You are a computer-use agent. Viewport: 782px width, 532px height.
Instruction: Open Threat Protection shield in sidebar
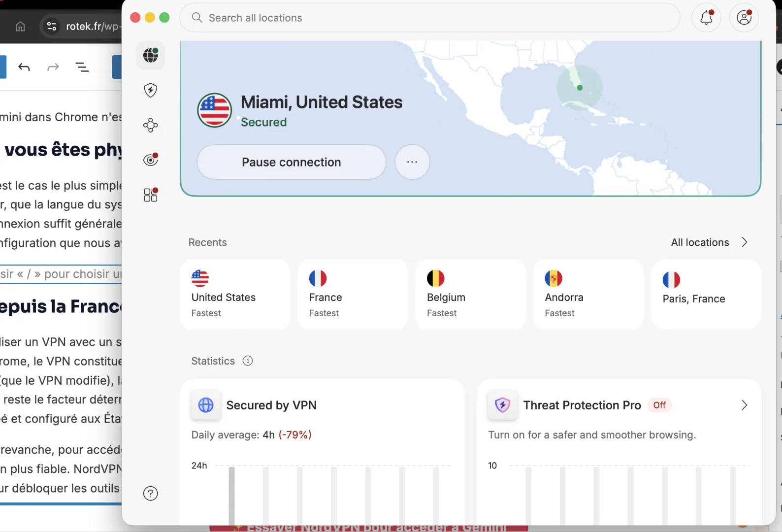(151, 90)
